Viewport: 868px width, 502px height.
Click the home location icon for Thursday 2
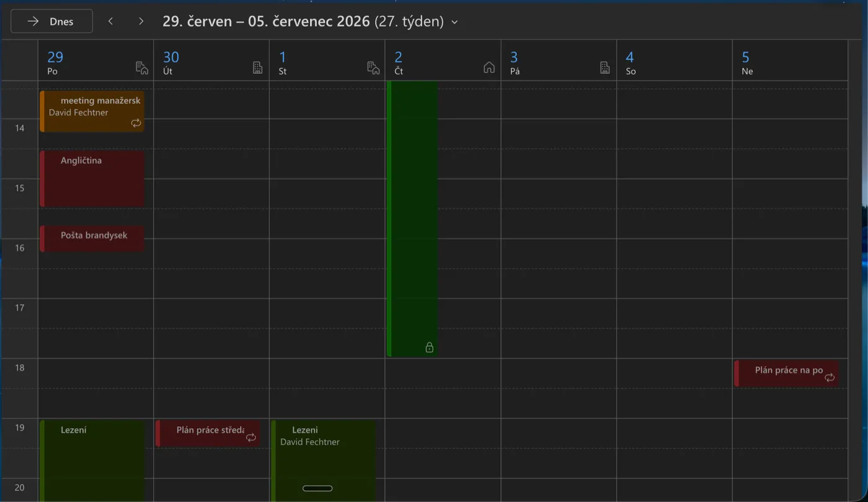pyautogui.click(x=489, y=68)
